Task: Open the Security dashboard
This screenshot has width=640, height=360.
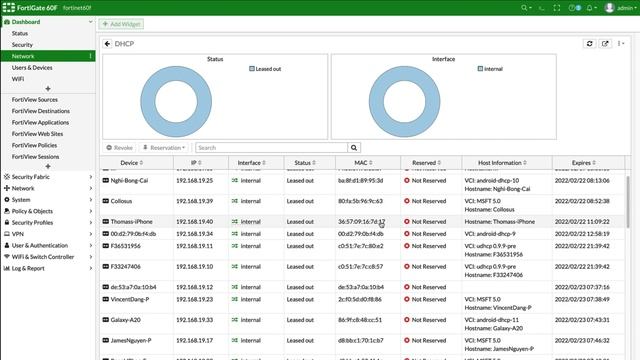Action: [x=22, y=45]
